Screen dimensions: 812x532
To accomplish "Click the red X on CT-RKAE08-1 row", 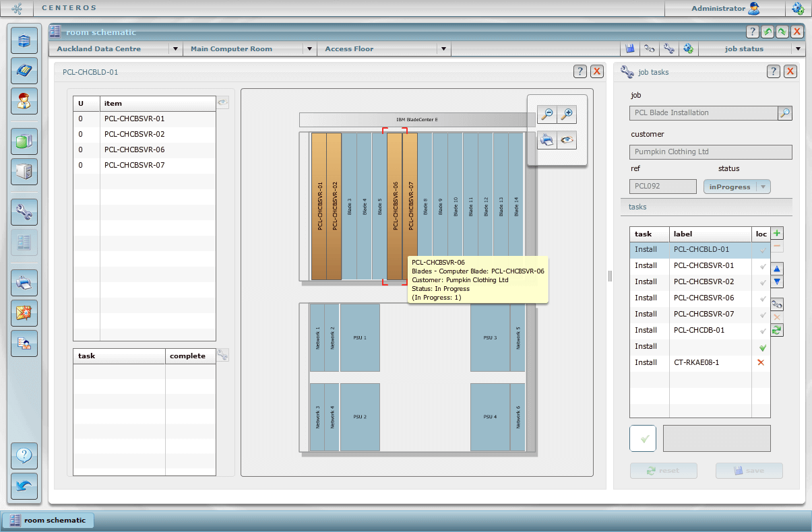I will pos(761,363).
